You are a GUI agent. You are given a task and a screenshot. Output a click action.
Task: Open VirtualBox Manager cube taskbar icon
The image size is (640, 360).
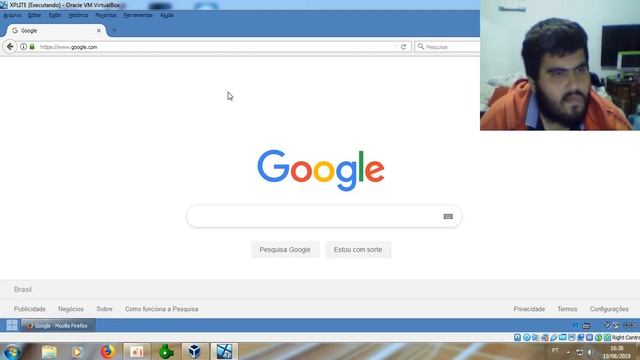(x=194, y=351)
